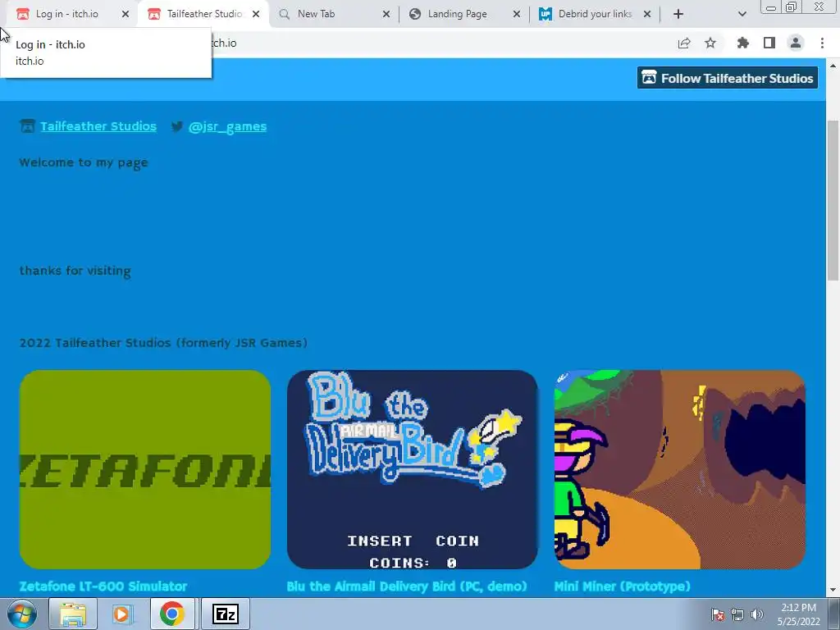The image size is (840, 630).
Task: Open the Action Center flag tray icon
Action: 718,614
